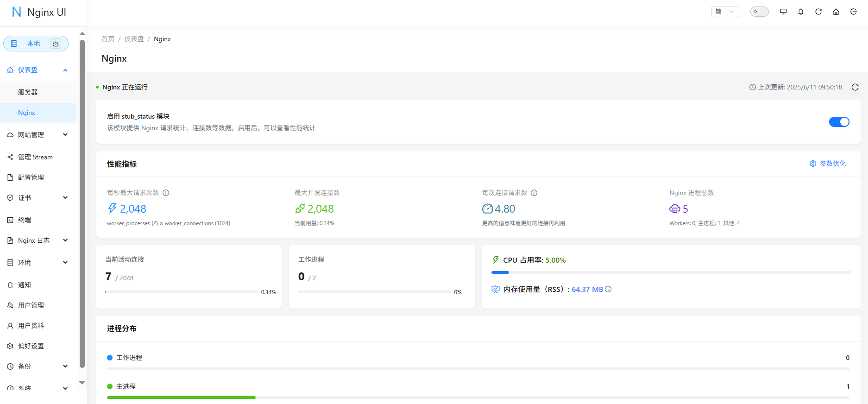Open 用户资料 page
The height and width of the screenshot is (404, 868).
[38, 326]
